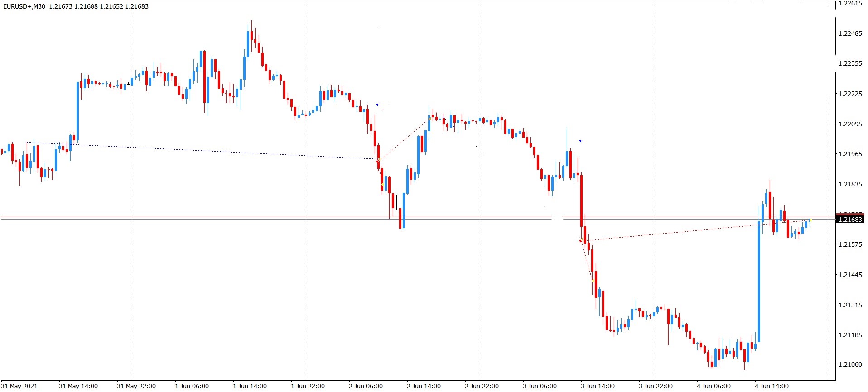Image resolution: width=868 pixels, height=392 pixels.
Task: Click the 3 Jun 14:00 time label
Action: point(598,386)
